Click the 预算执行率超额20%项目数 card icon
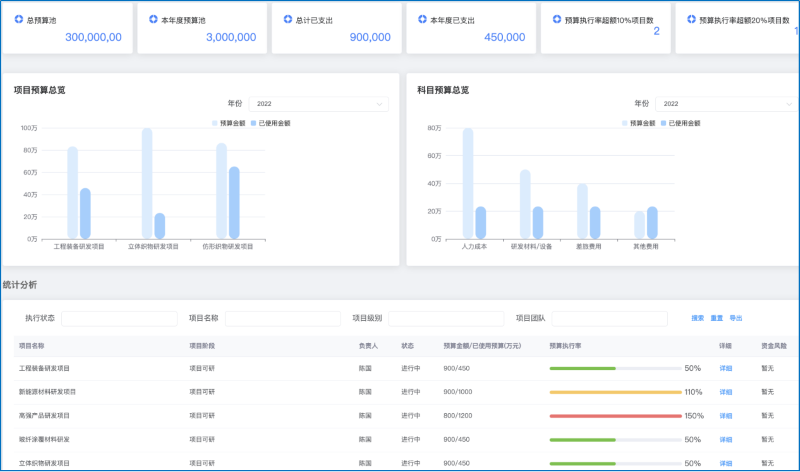Viewport: 800px width, 472px height. (691, 19)
